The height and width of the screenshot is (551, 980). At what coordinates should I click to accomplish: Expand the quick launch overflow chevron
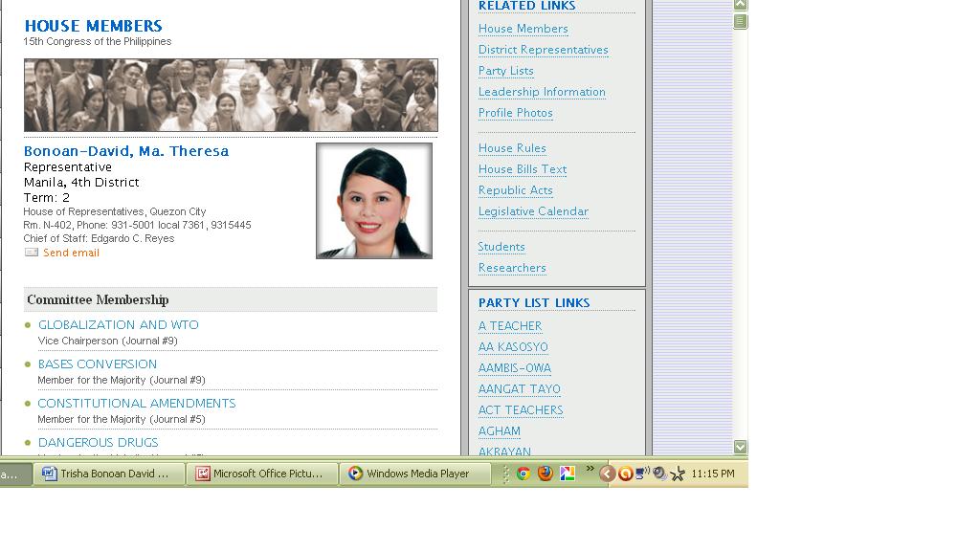click(x=590, y=469)
